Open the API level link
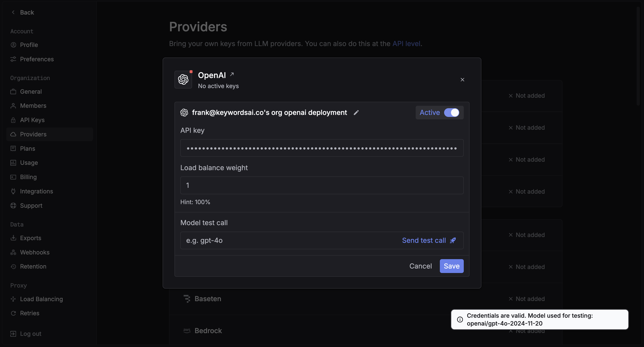Screen dimensions: 644x347 tap(406, 44)
